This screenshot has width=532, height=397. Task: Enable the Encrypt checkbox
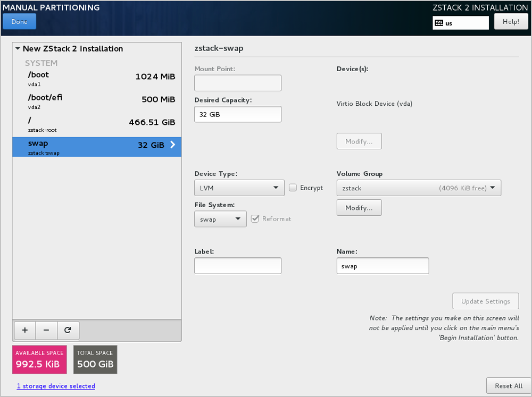coord(293,188)
